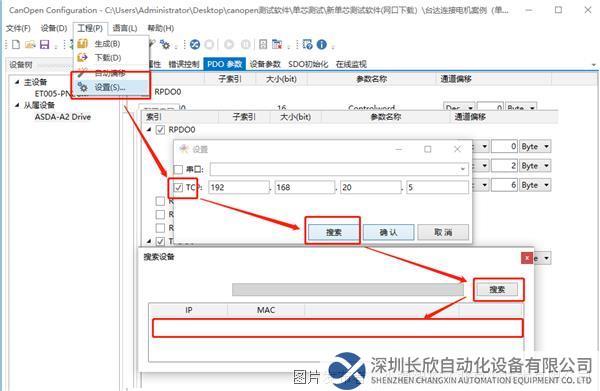Viewport: 600px width, 391px height.
Task: Click the 取消 cancel button
Action: click(x=443, y=232)
